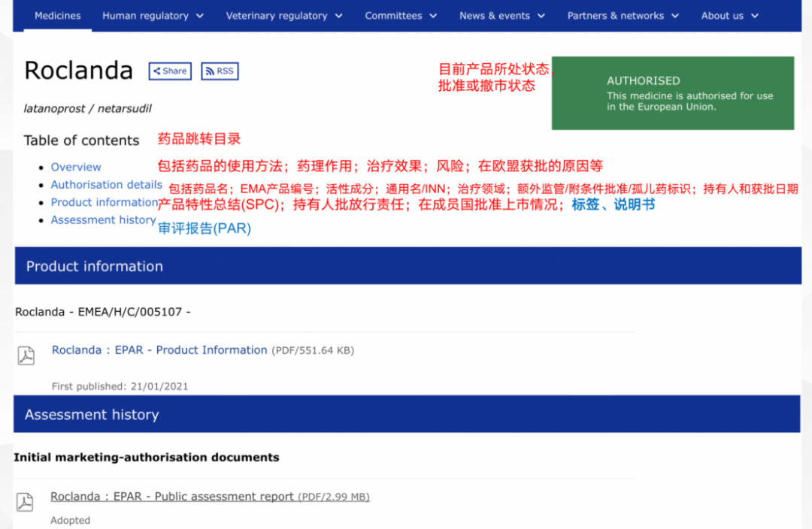The height and width of the screenshot is (529, 812).
Task: Jump to Overview in table of contents
Action: tap(76, 167)
